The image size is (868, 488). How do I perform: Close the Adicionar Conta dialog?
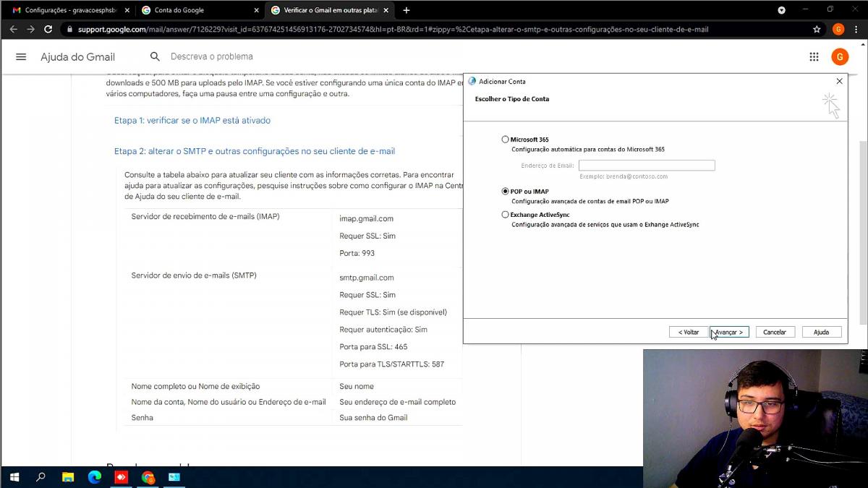click(839, 82)
